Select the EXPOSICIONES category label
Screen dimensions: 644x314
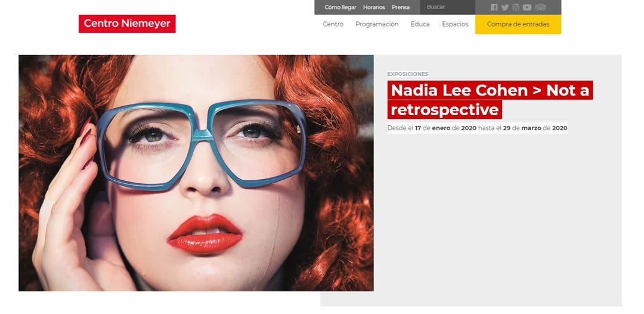pos(408,74)
